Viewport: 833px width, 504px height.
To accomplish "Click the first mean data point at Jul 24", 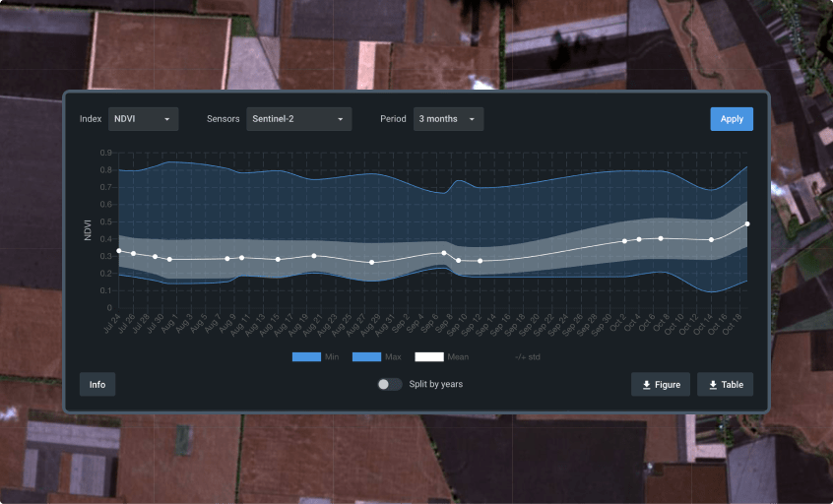I will (x=119, y=251).
